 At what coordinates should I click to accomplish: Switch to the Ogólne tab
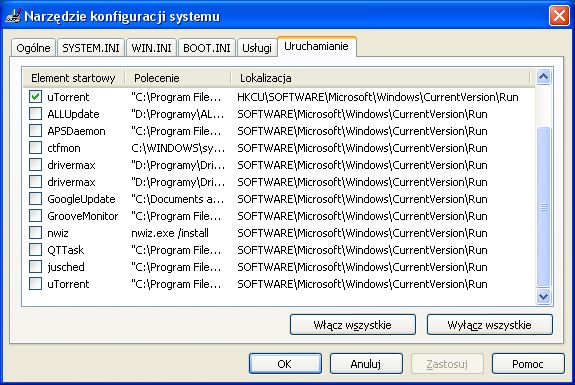pyautogui.click(x=33, y=48)
